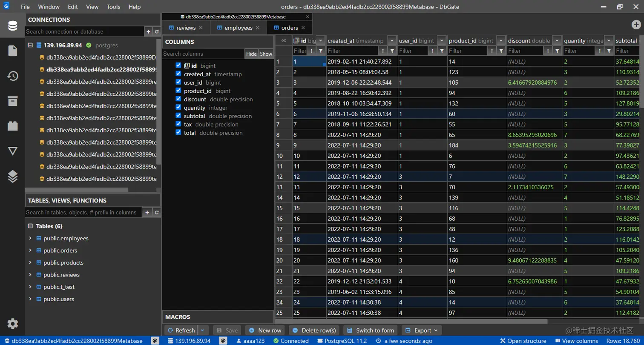Open the settings gear in sidebar
Viewport: 644px width, 345px height.
pos(12,324)
